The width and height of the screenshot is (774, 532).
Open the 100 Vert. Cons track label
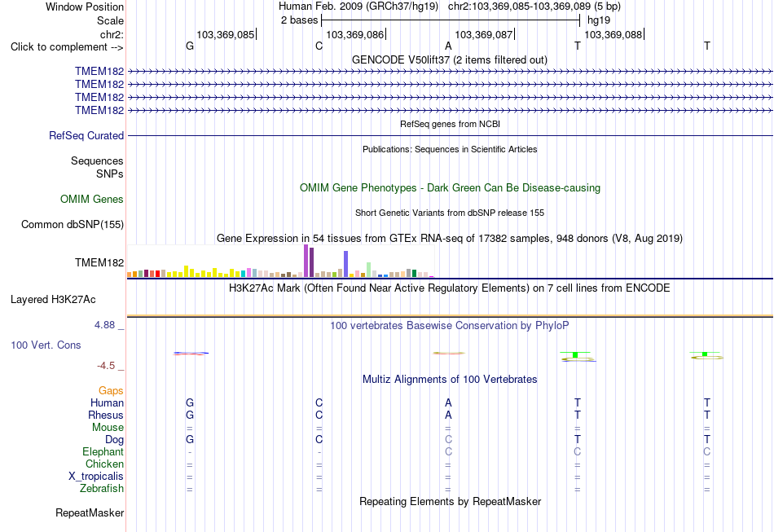[x=46, y=345]
